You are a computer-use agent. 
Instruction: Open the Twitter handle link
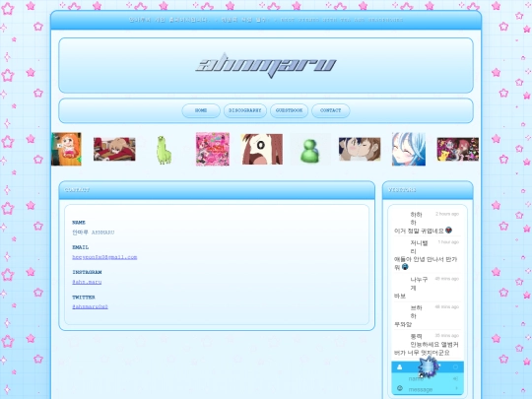(90, 306)
